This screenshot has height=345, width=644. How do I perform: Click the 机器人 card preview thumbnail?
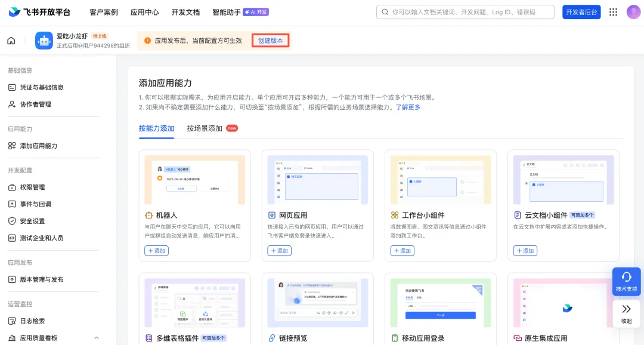click(194, 180)
